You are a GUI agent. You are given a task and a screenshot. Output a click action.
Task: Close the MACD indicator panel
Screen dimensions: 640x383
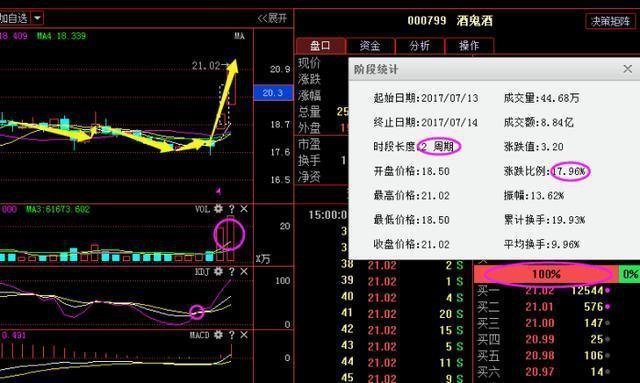pos(244,335)
